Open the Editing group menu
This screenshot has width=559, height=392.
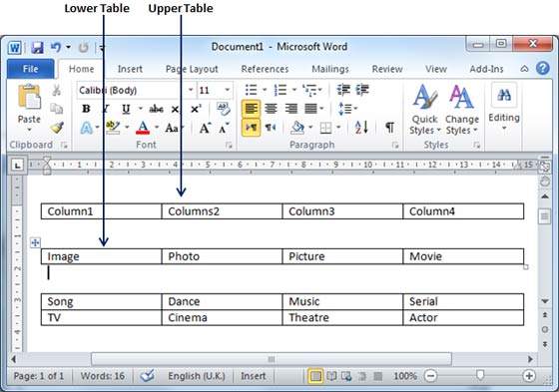(x=504, y=106)
